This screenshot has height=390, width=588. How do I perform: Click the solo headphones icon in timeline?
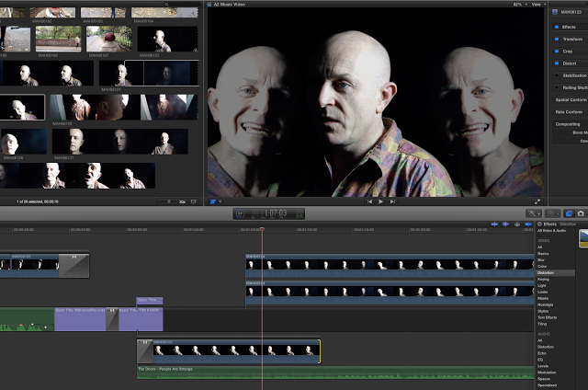517,224
